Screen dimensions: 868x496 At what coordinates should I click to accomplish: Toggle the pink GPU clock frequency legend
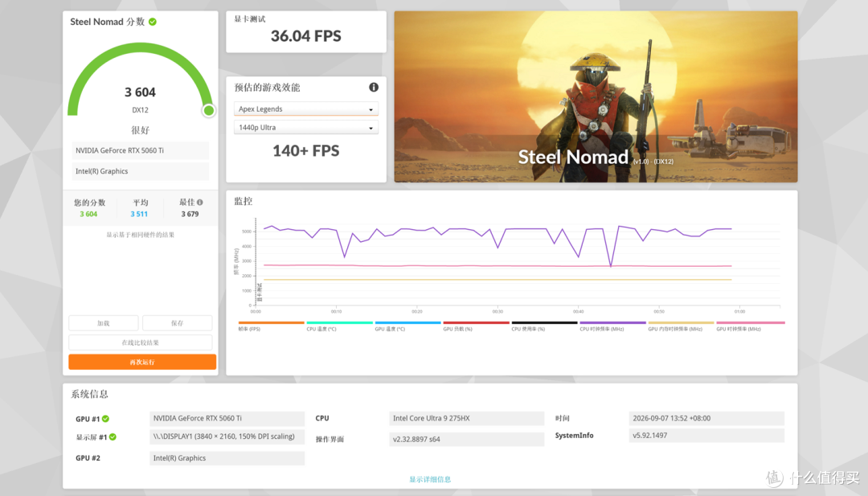tap(751, 322)
